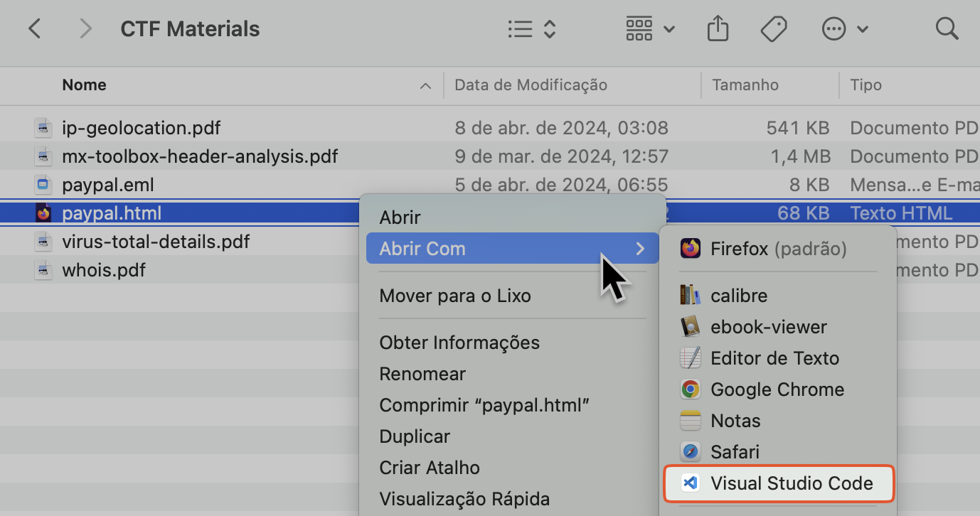
Task: Open paypal.html with Visual Studio Code
Action: coord(792,483)
